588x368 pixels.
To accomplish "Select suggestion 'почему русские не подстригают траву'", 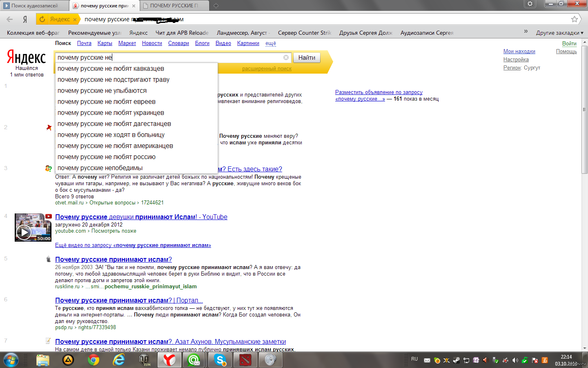I will point(136,80).
